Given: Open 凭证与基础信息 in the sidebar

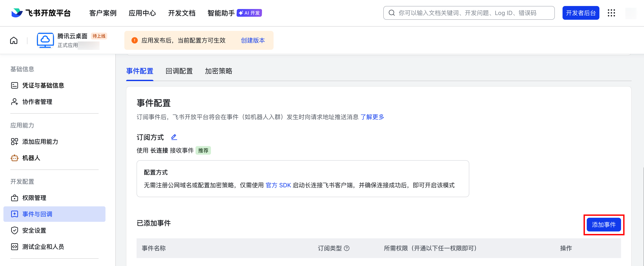Looking at the screenshot, I should tap(43, 85).
